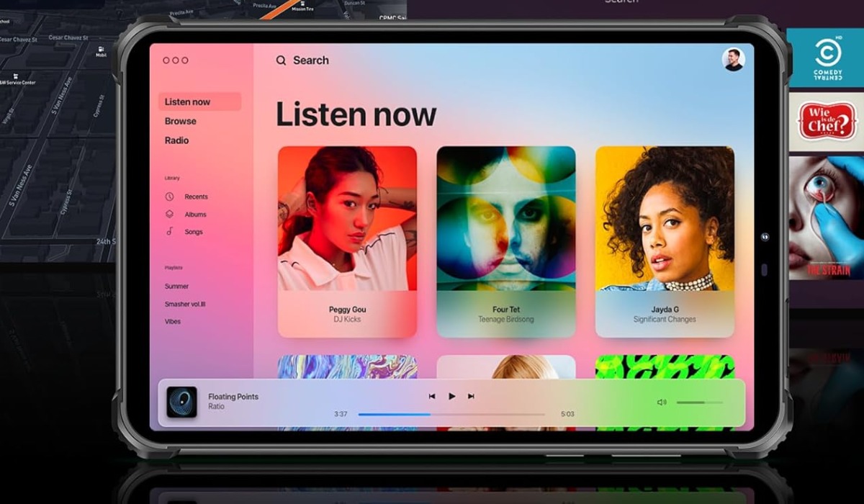This screenshot has width=864, height=504.
Task: Open the Summer playlist
Action: tap(176, 286)
